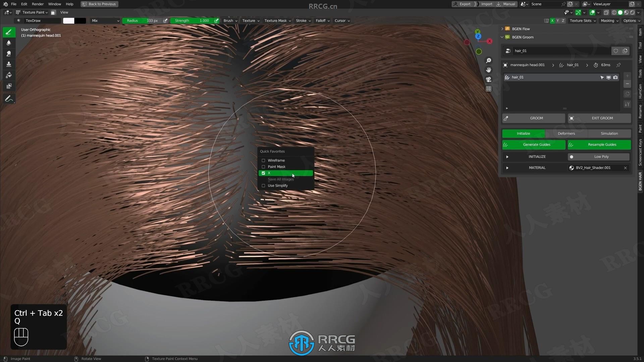Toggle viewport overlays icon

point(592,12)
